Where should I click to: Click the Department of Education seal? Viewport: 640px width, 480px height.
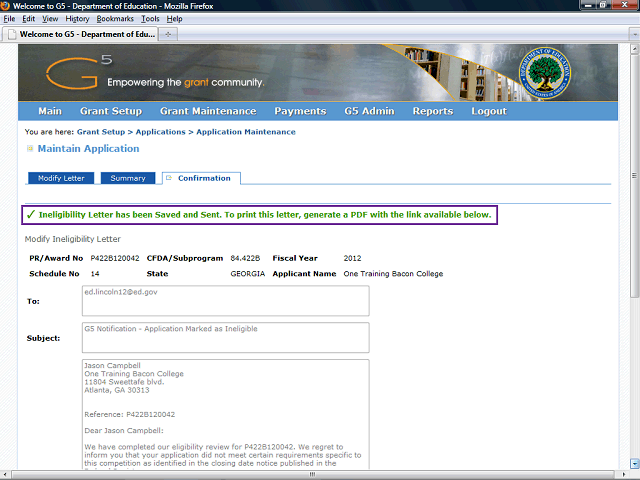[x=545, y=73]
